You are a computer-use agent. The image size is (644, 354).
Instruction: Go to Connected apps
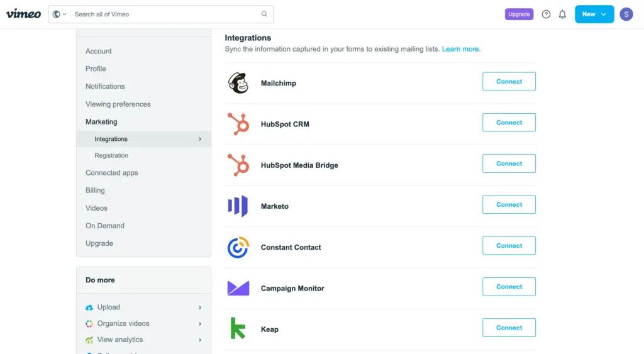coord(112,172)
